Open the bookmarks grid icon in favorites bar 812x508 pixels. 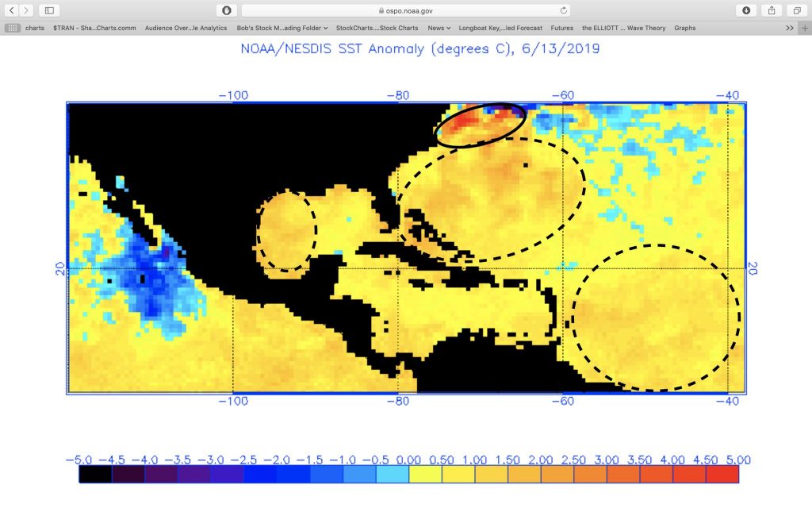pos(13,28)
